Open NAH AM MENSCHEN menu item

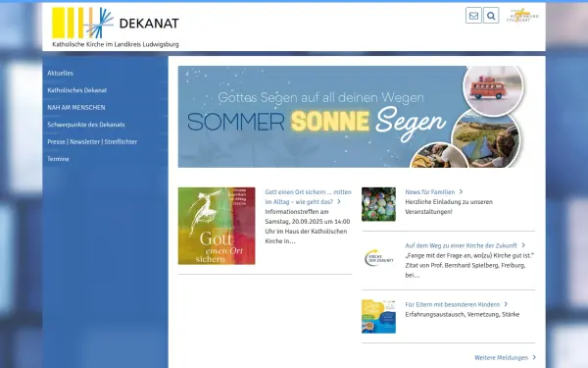76,107
